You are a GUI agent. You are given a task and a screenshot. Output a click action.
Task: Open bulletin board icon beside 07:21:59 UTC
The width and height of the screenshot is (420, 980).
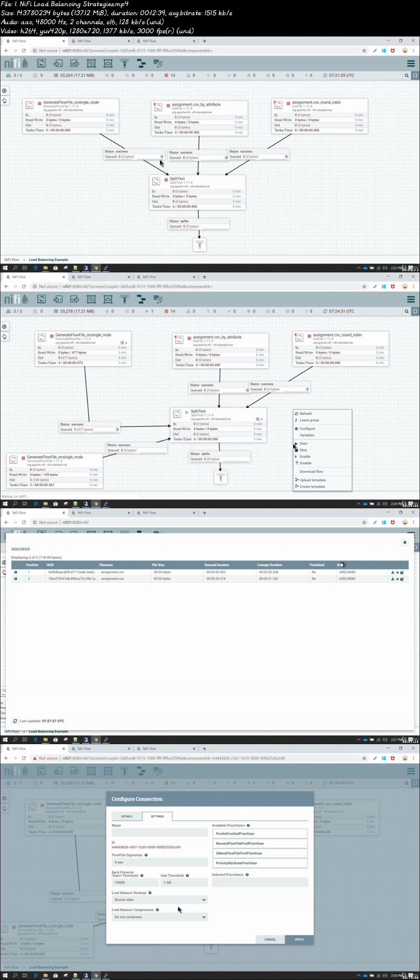[x=415, y=75]
